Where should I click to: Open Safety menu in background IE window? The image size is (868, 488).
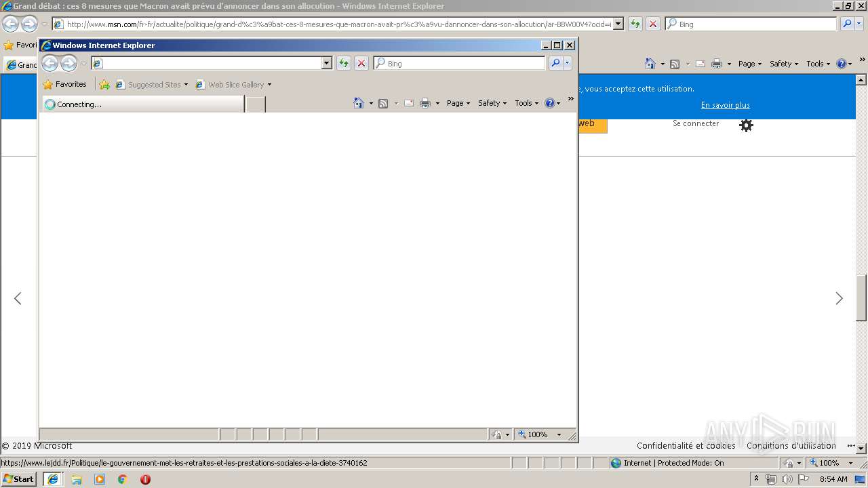tap(784, 64)
